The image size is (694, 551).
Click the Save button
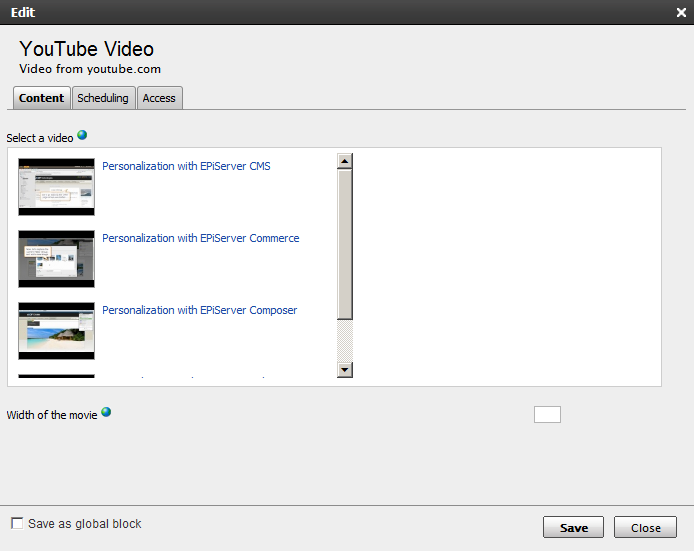[x=574, y=528]
